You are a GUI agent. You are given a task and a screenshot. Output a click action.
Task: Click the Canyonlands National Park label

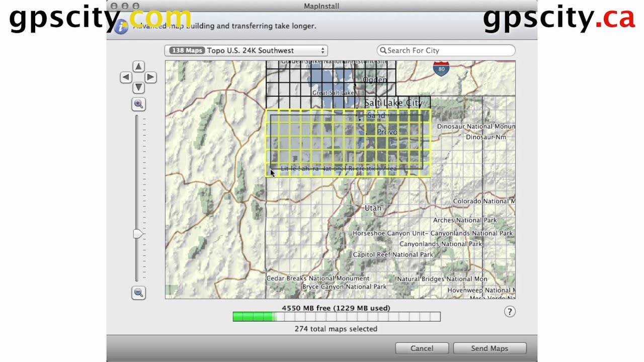click(x=441, y=244)
